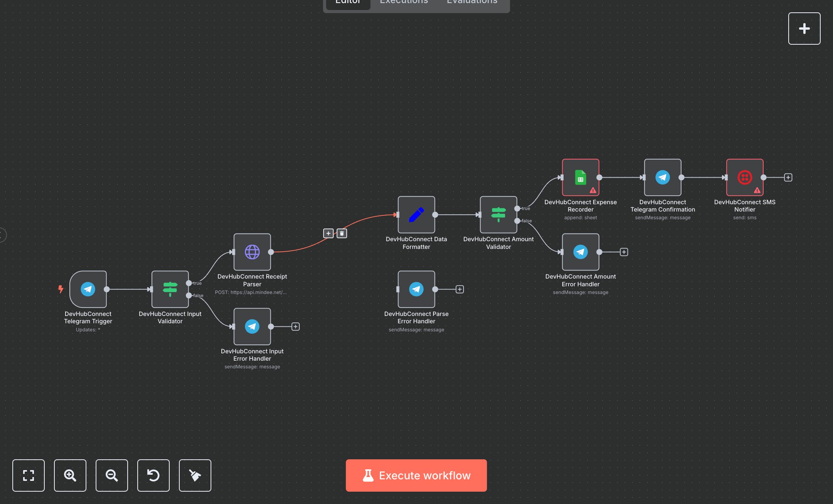
Task: Click zoom to fit button
Action: [x=29, y=475]
